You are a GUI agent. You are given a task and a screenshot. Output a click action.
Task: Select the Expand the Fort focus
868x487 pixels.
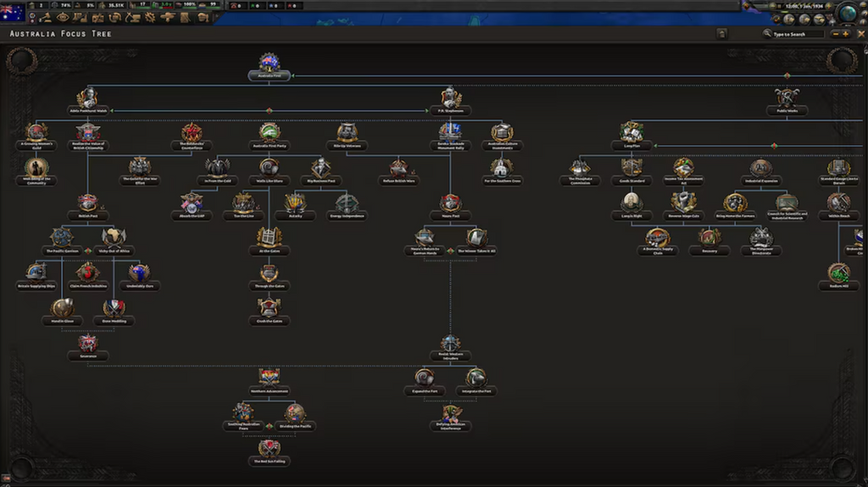click(x=425, y=383)
